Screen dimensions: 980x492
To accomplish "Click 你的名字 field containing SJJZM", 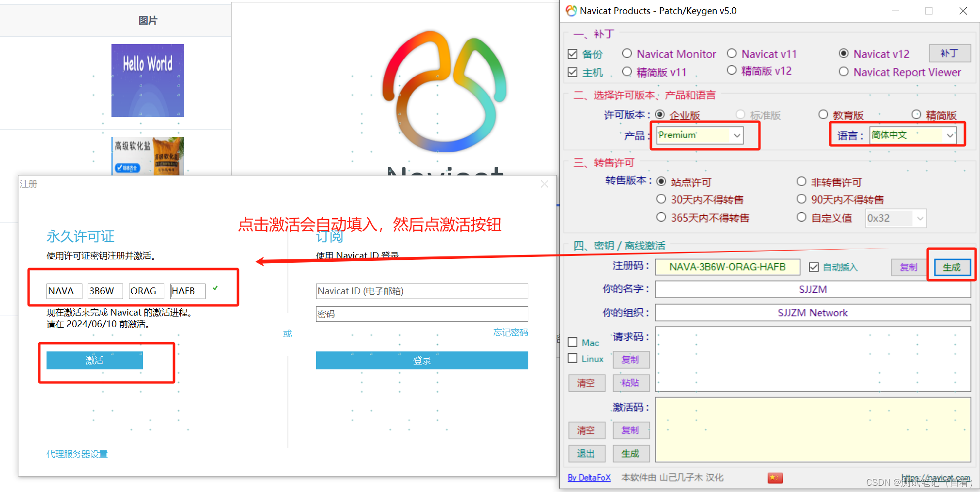I will tap(813, 289).
